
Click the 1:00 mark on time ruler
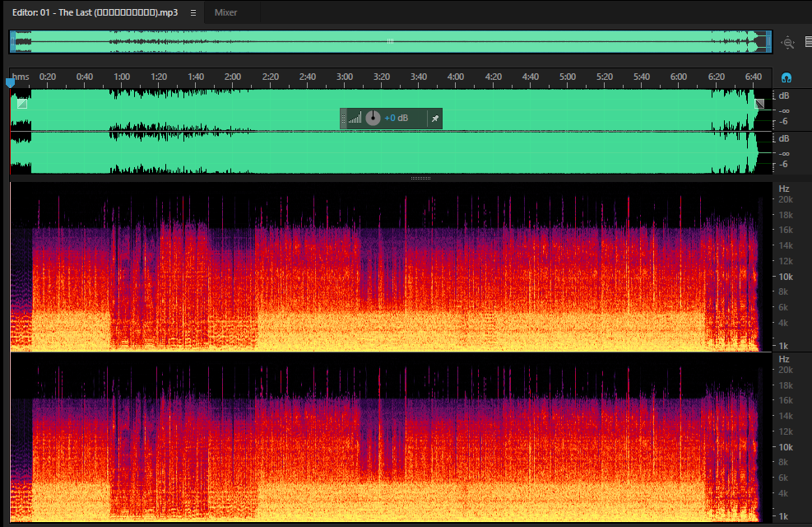[x=122, y=77]
